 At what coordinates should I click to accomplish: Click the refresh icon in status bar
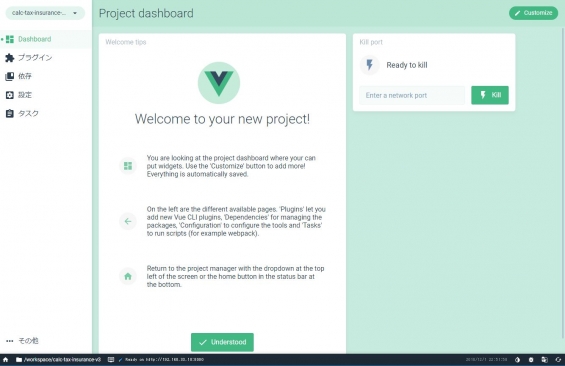point(558,360)
